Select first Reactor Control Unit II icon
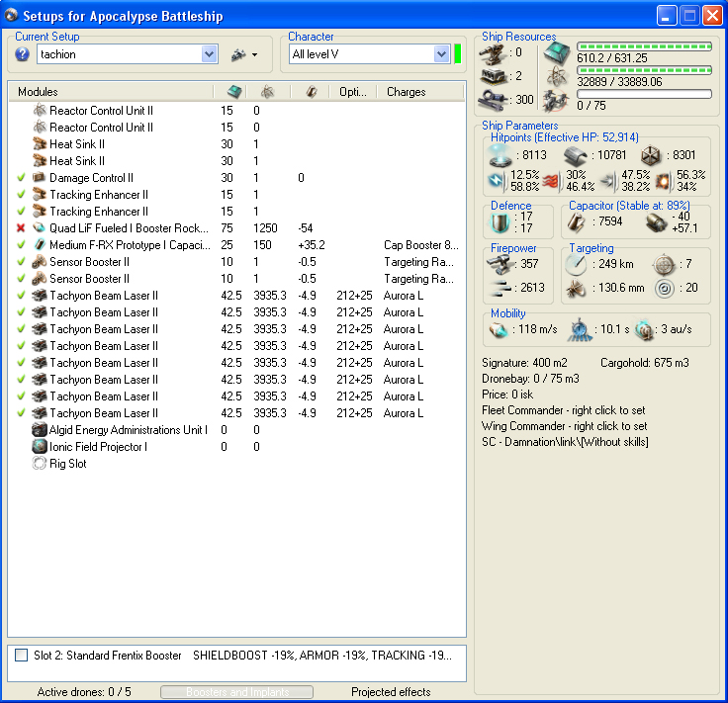 [x=40, y=111]
